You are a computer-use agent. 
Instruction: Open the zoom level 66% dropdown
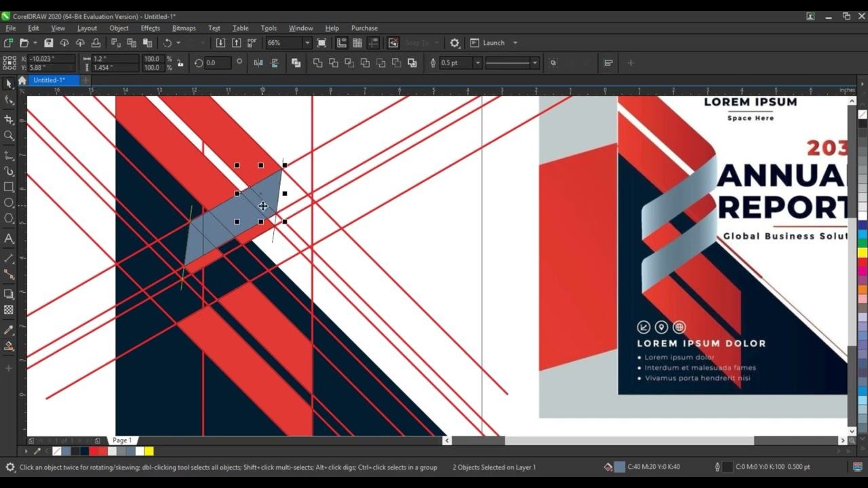[307, 43]
